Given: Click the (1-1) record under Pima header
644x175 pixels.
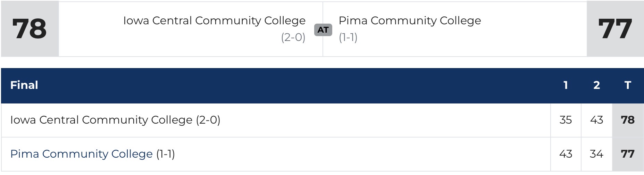Looking at the screenshot, I should (x=348, y=37).
